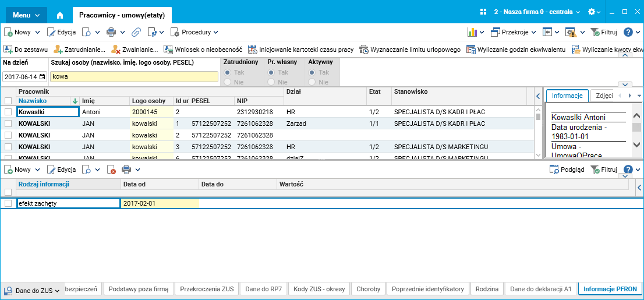Click the paperclip attachments icon
The image size is (644, 300).
tap(136, 31)
